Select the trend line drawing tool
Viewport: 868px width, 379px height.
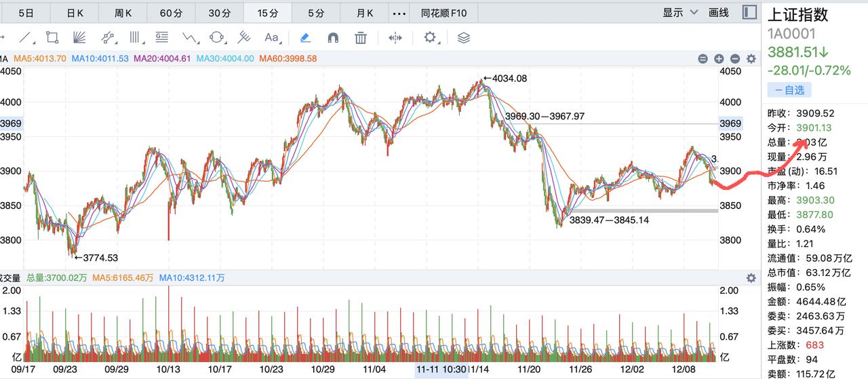click(26, 37)
